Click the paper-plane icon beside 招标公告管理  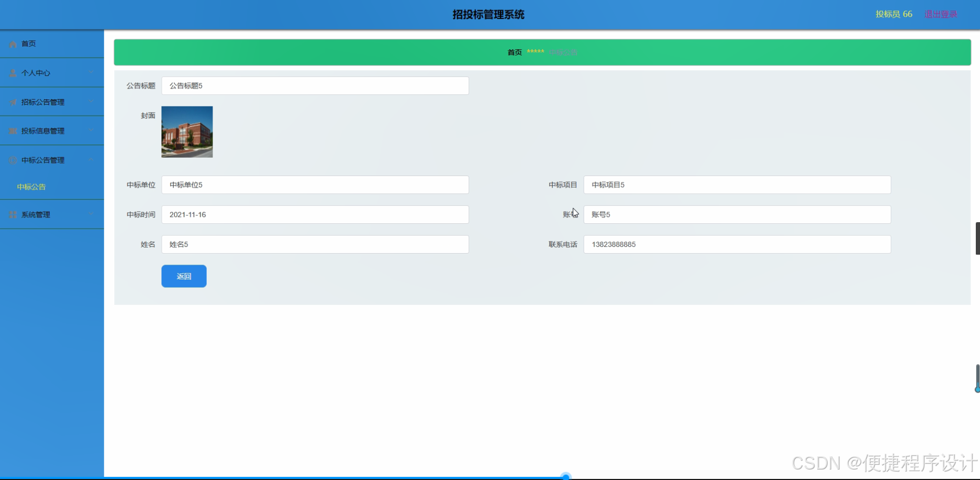[x=13, y=103]
